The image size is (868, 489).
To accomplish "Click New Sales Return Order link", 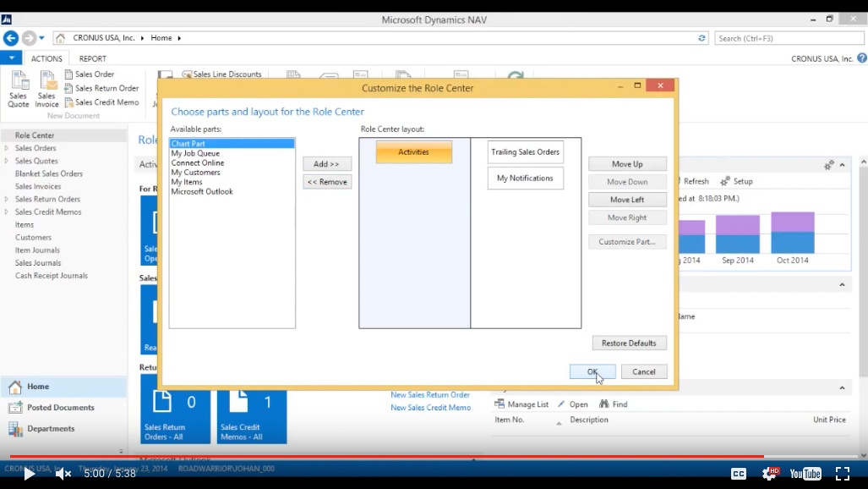I will coord(430,395).
